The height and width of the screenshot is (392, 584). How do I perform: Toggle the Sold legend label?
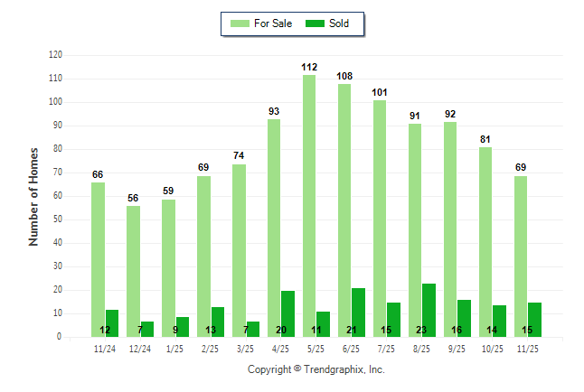pos(340,23)
